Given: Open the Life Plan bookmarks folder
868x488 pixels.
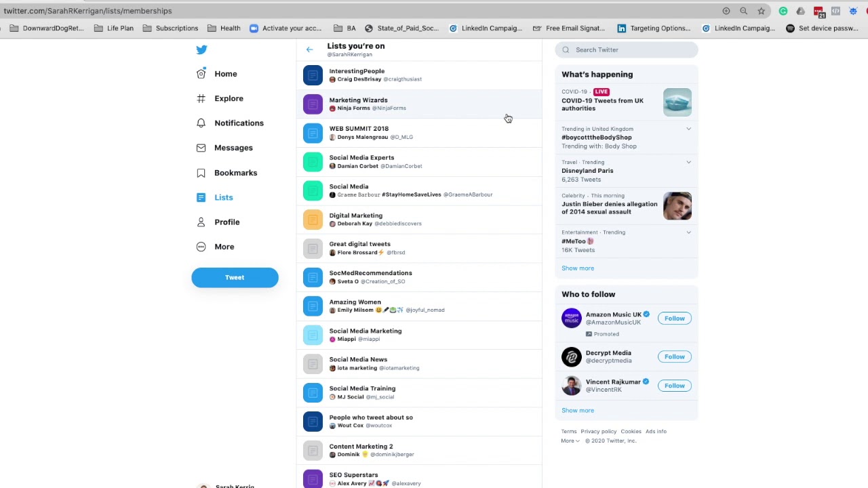Looking at the screenshot, I should coord(114,28).
